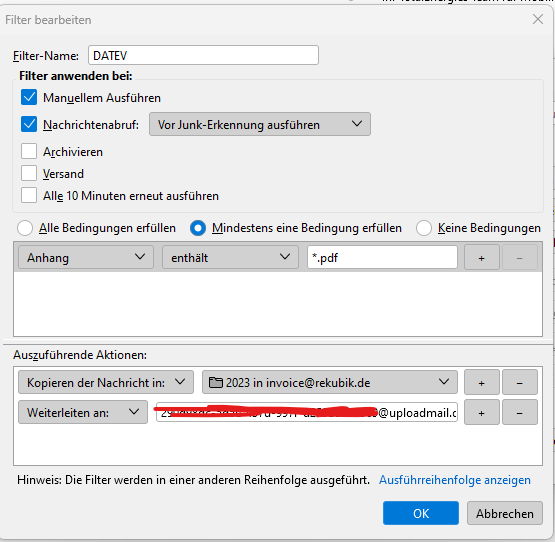
Task: Enable the Archivieren checkbox
Action: pyautogui.click(x=29, y=152)
